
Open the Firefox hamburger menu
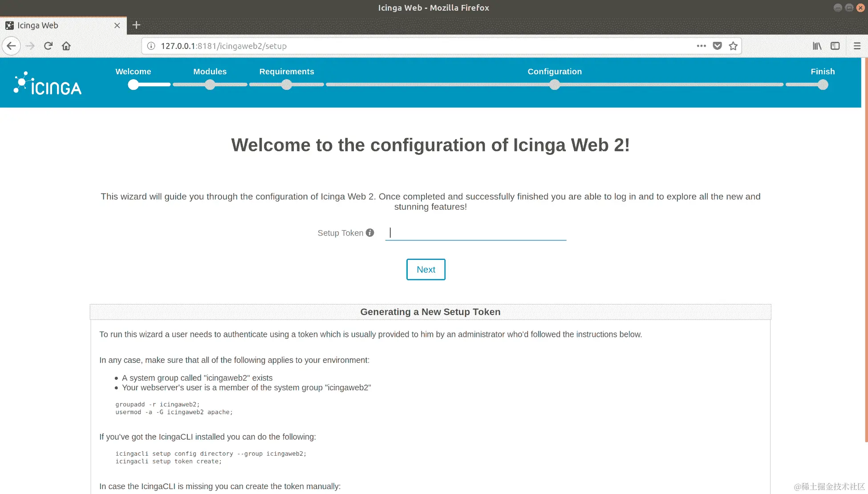(x=857, y=46)
